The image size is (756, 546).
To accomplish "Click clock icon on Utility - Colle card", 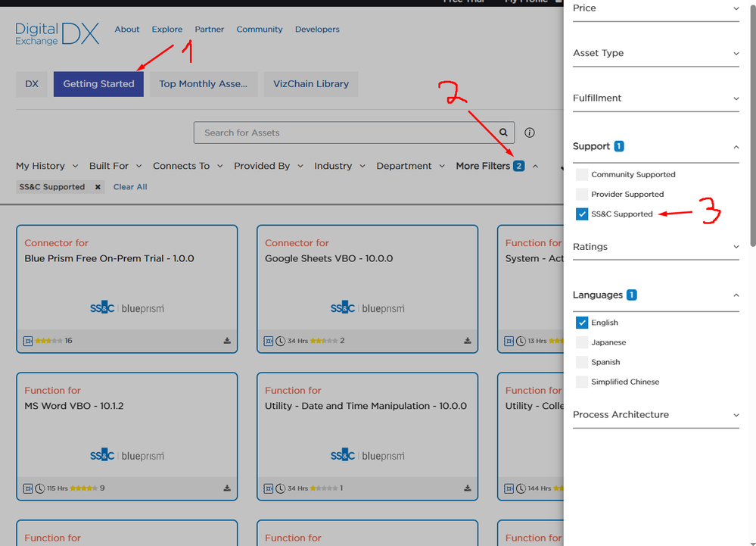I will tap(521, 488).
